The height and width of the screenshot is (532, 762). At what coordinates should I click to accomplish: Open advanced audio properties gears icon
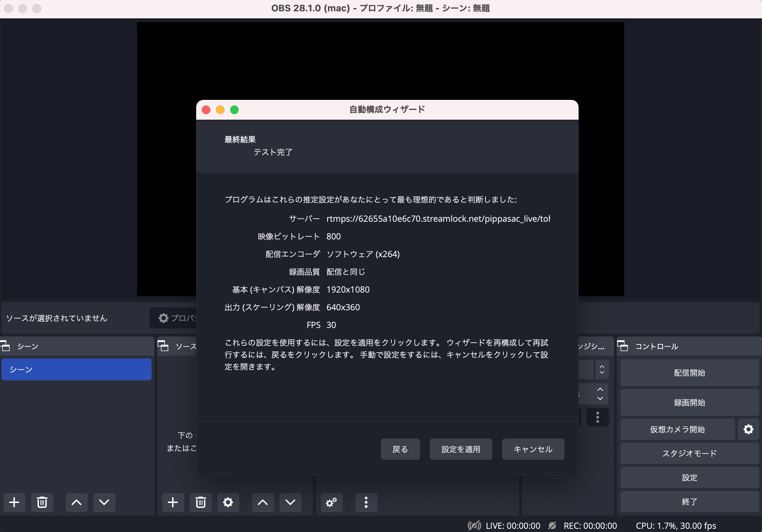click(331, 502)
